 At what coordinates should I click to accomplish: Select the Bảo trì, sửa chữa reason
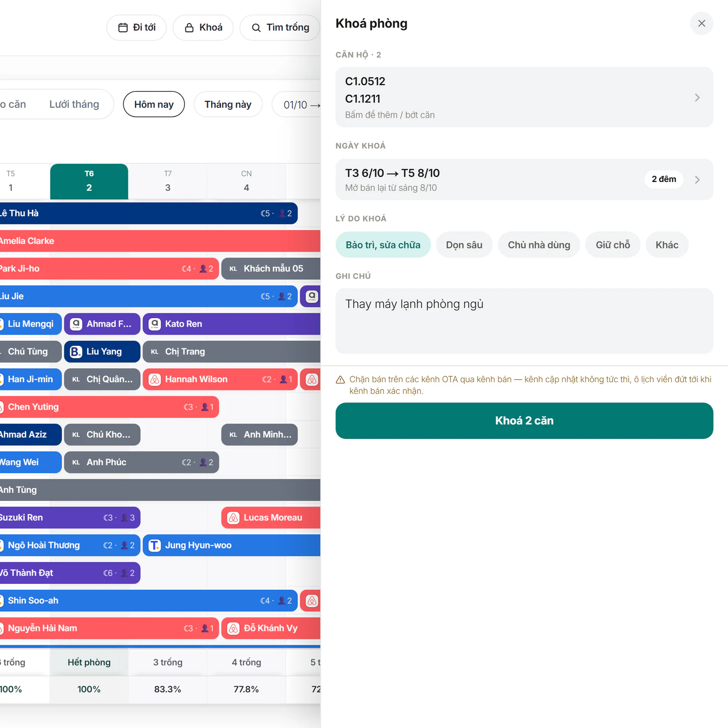[383, 245]
